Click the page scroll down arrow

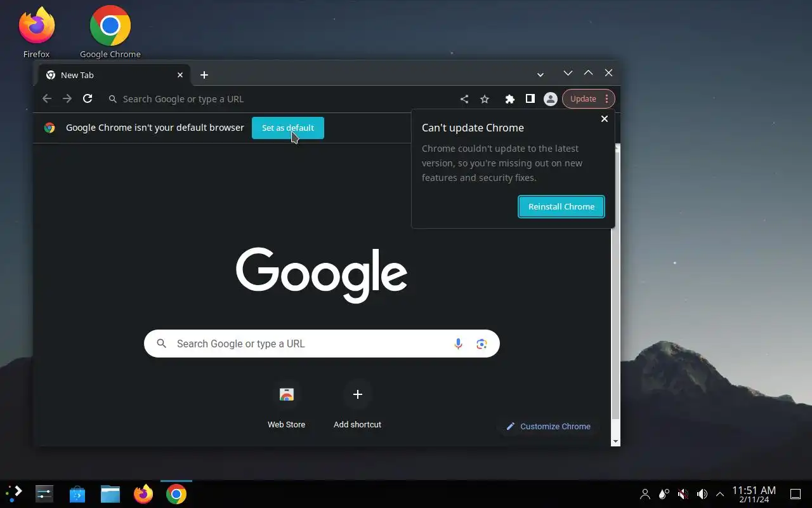[x=615, y=441]
